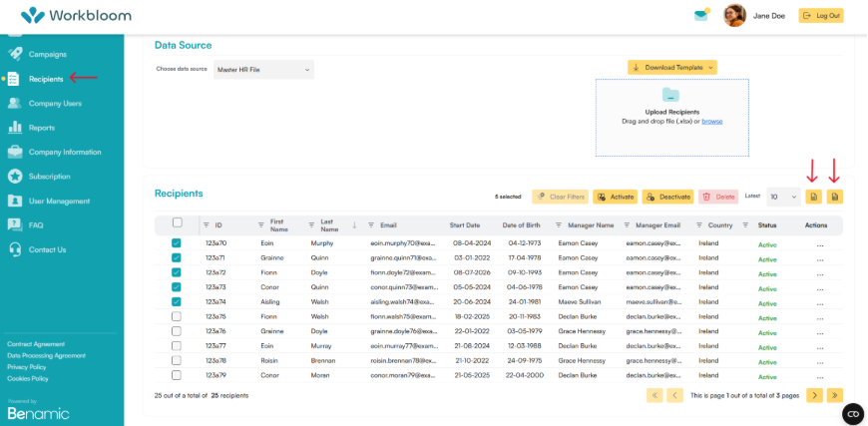Click the filled document export icon

[x=835, y=197]
